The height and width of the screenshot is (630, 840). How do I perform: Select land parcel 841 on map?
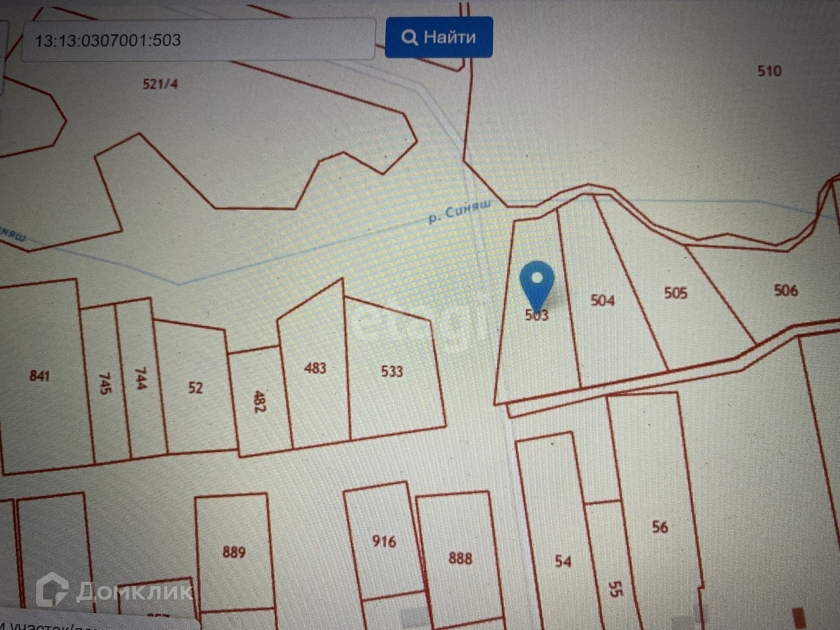(40, 376)
